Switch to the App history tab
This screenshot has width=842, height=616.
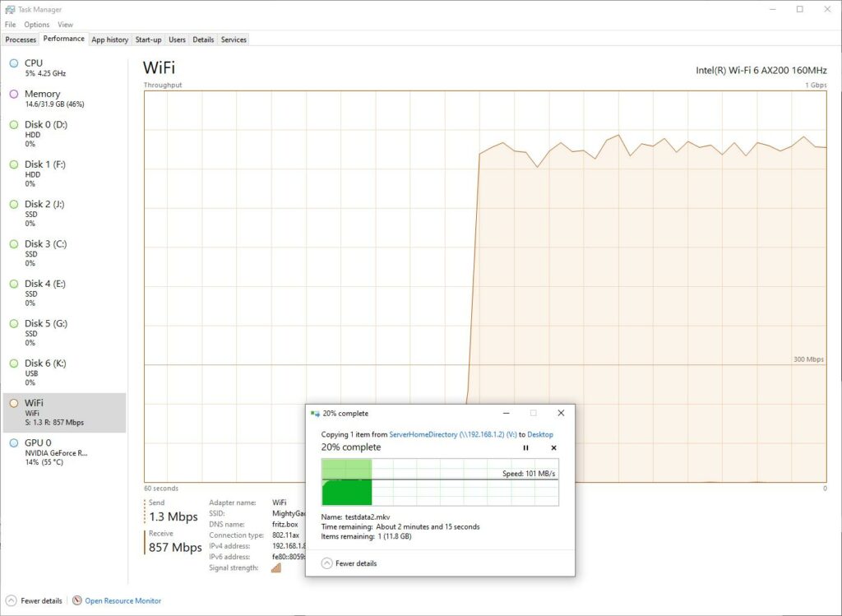(109, 39)
